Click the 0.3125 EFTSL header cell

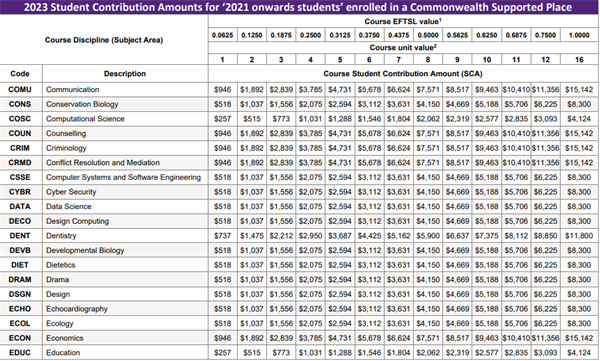[340, 35]
